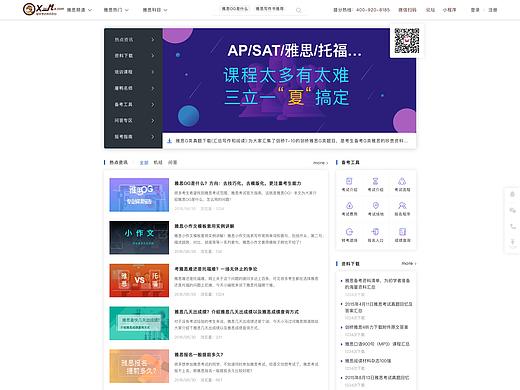Select the 问答 tab under 热点资讯

[x=172, y=163]
